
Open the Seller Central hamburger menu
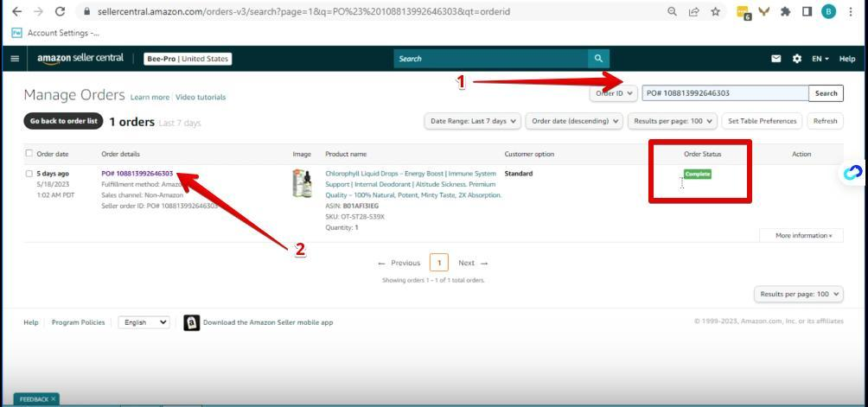point(15,59)
